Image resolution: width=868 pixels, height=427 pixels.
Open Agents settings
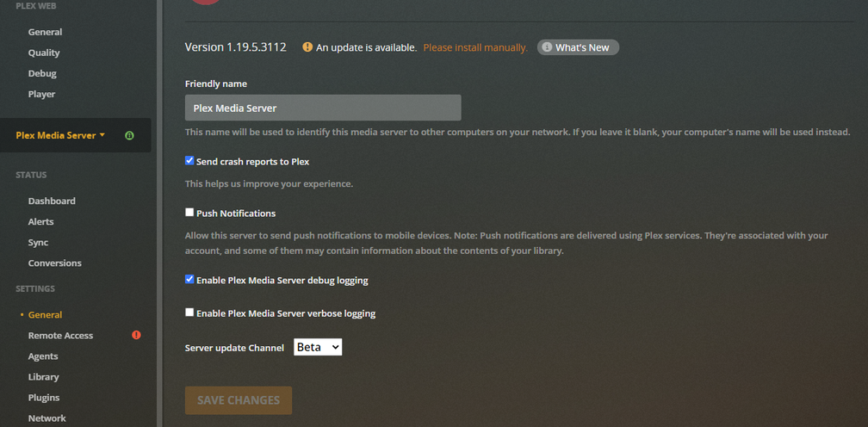[43, 356]
